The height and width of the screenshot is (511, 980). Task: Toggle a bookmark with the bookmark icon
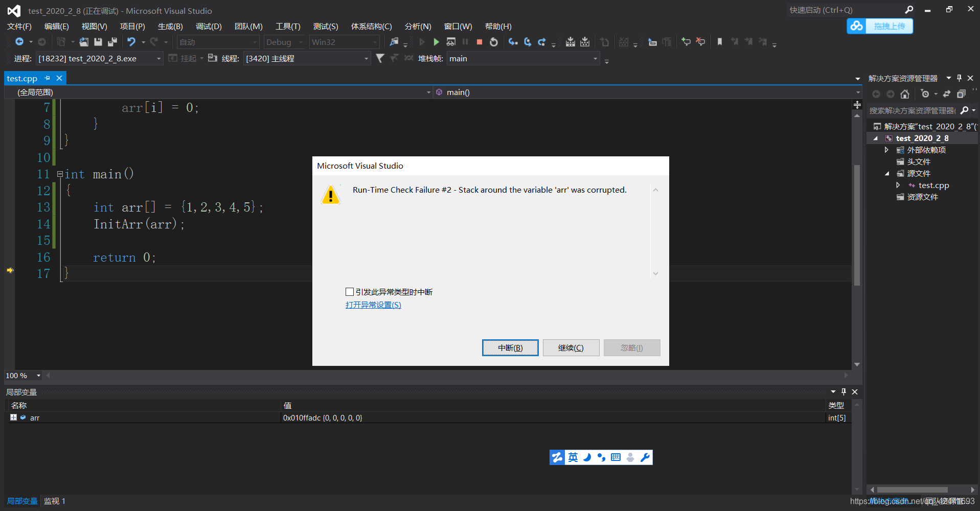pyautogui.click(x=720, y=42)
